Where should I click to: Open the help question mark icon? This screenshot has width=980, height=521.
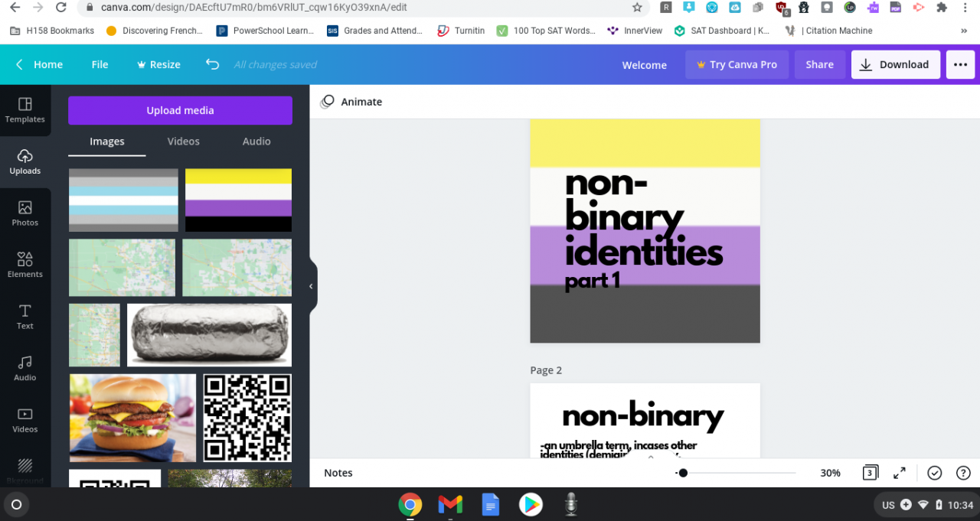[x=963, y=473]
